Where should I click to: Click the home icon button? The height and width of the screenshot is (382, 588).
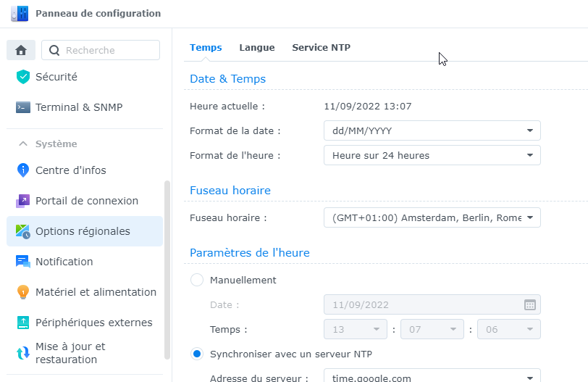21,50
